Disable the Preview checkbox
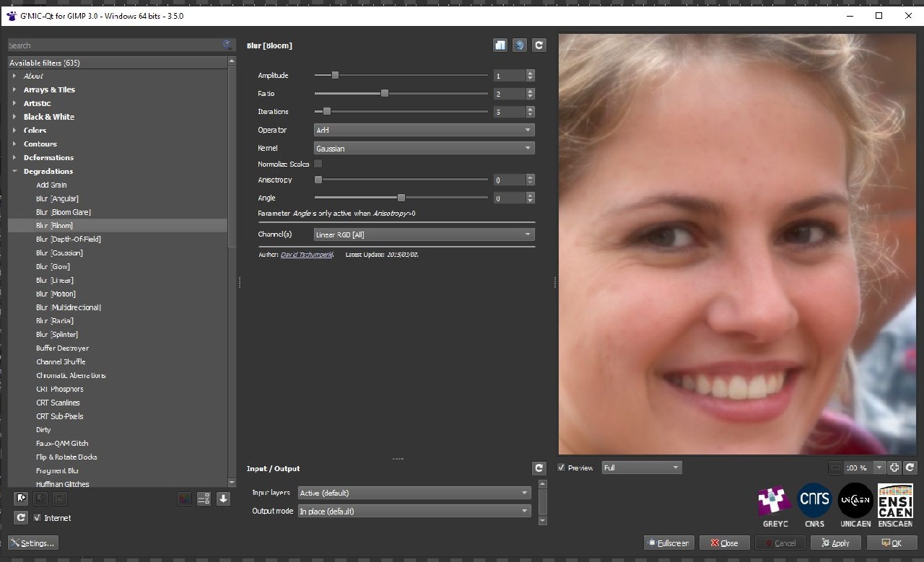The image size is (924, 562). click(x=561, y=467)
